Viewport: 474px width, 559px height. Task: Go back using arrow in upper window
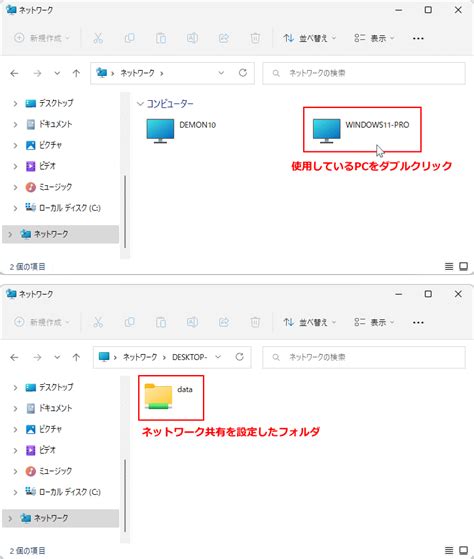pyautogui.click(x=14, y=73)
